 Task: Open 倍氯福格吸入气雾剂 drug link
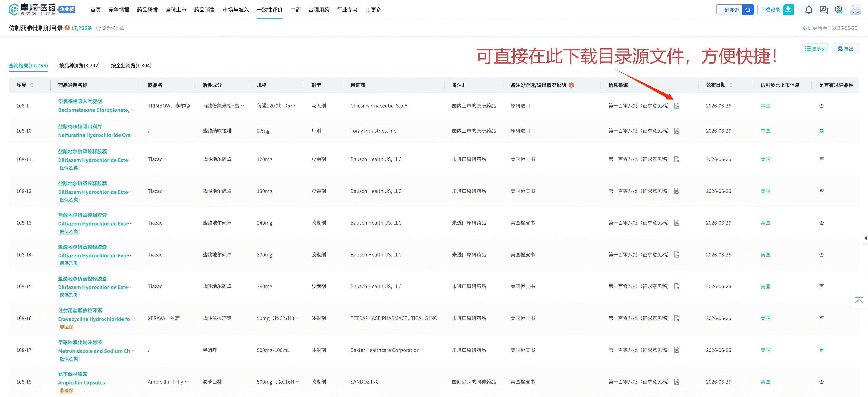[80, 101]
